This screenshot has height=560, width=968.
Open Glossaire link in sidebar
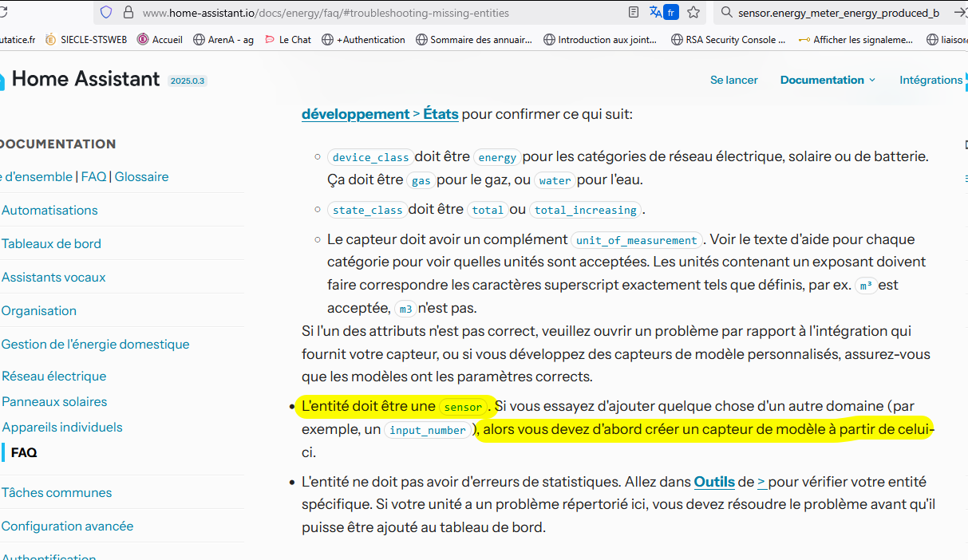[141, 177]
